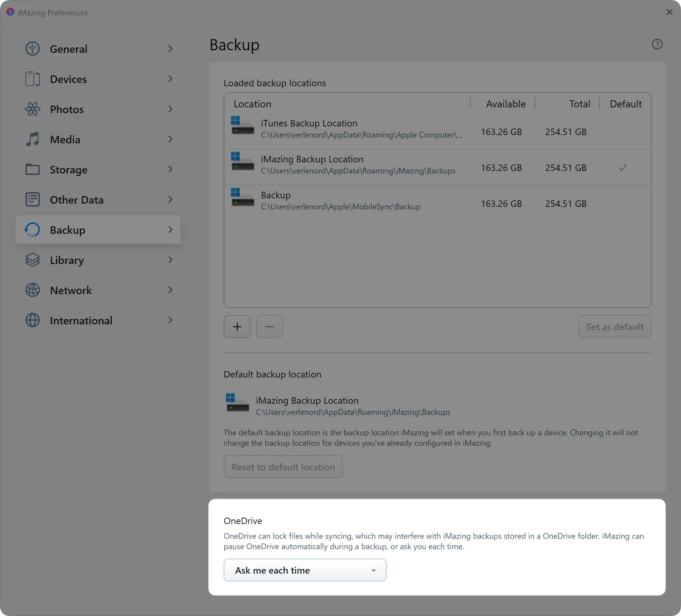Open International preferences tab
This screenshot has width=681, height=616.
pos(98,320)
